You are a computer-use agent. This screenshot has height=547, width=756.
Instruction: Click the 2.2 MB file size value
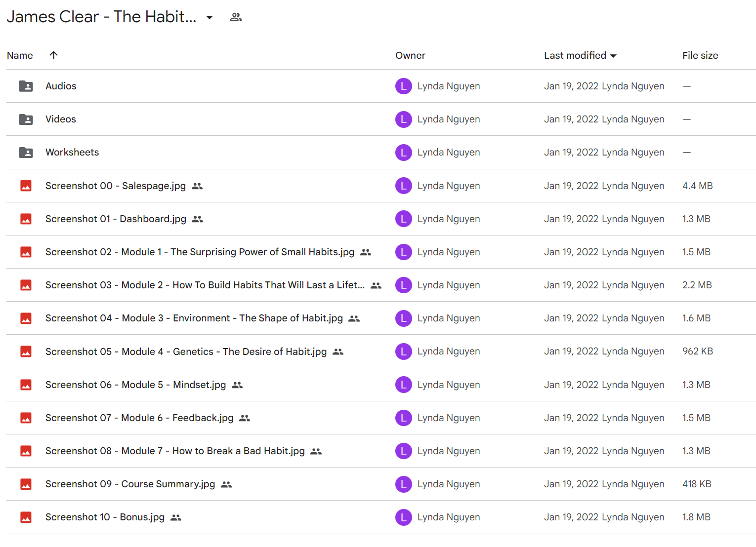tap(697, 285)
